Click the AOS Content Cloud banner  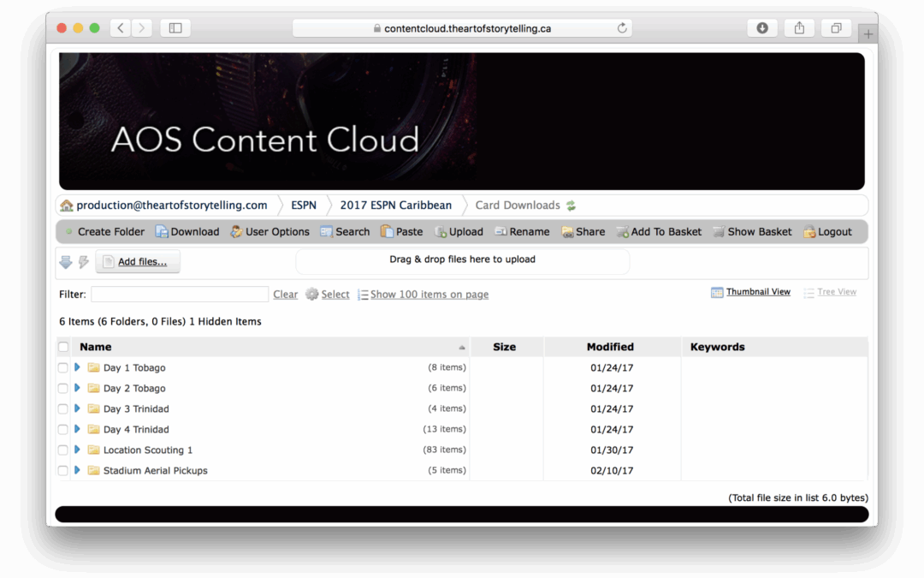(x=461, y=122)
